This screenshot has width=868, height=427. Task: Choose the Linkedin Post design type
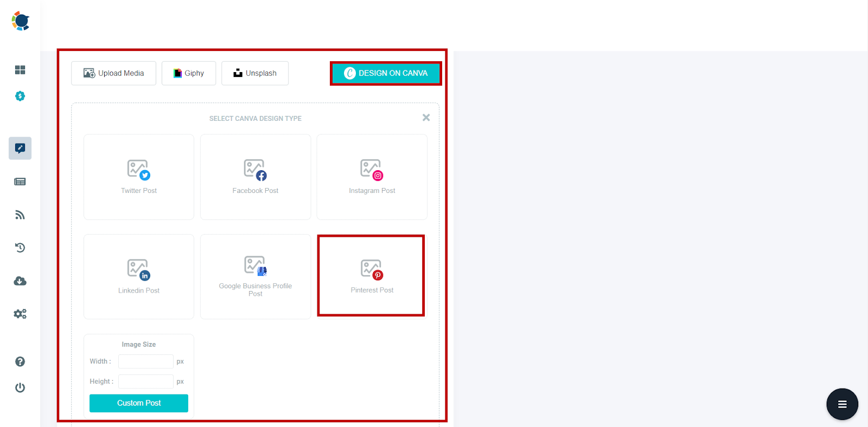(139, 276)
